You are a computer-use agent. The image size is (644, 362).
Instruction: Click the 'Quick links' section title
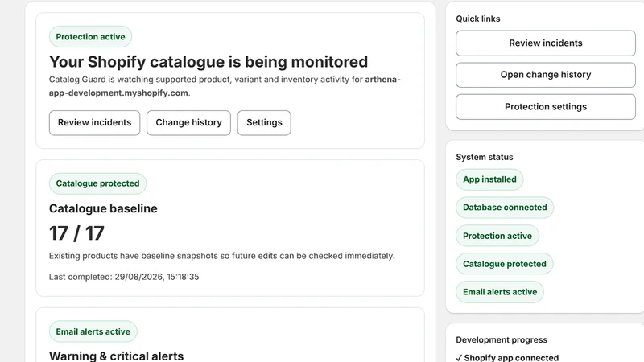(x=478, y=19)
